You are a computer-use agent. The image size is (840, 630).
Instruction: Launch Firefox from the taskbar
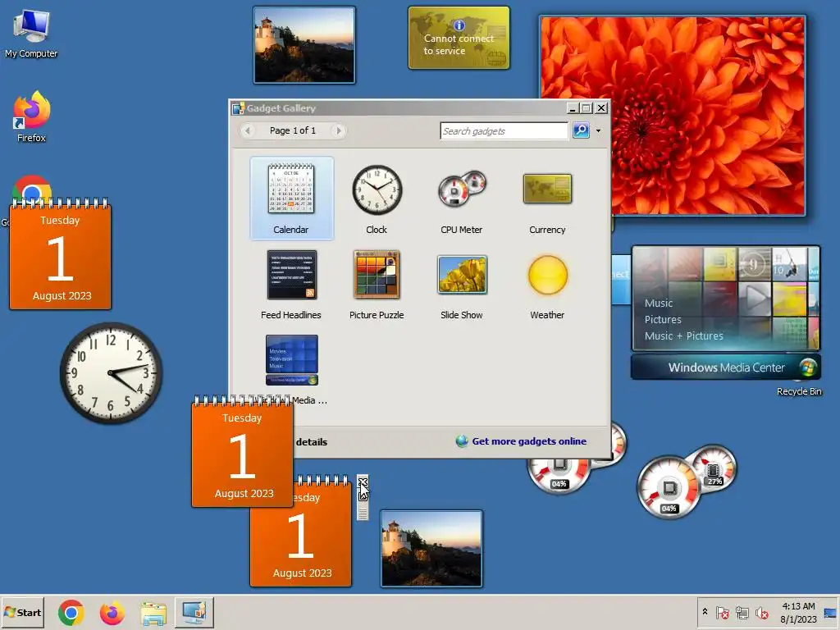coord(112,612)
